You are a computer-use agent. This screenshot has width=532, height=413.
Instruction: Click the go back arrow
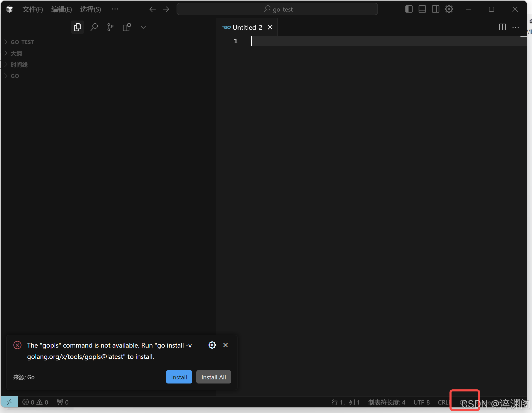click(x=152, y=9)
